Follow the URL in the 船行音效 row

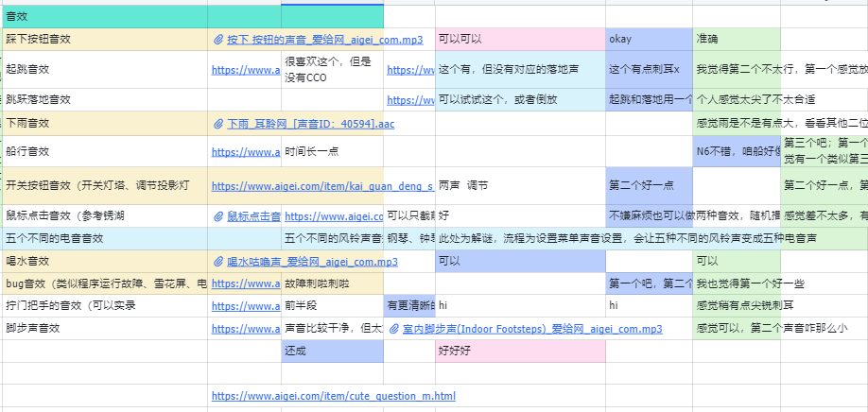click(245, 152)
